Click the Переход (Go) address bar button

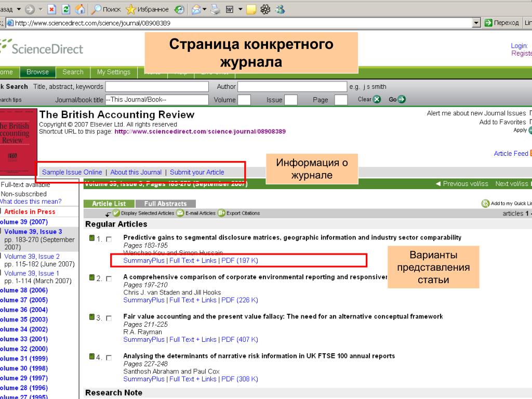pyautogui.click(x=501, y=23)
